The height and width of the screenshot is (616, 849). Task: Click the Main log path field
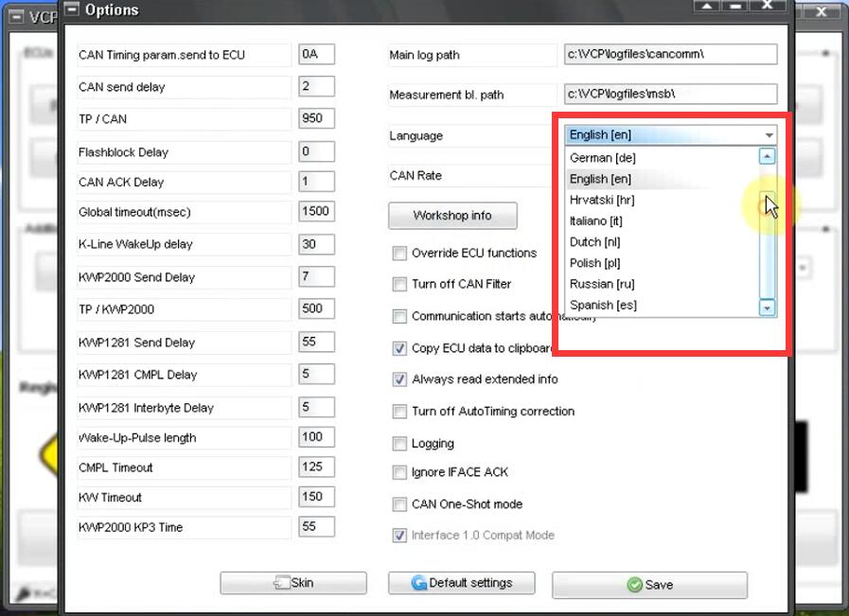(x=670, y=55)
